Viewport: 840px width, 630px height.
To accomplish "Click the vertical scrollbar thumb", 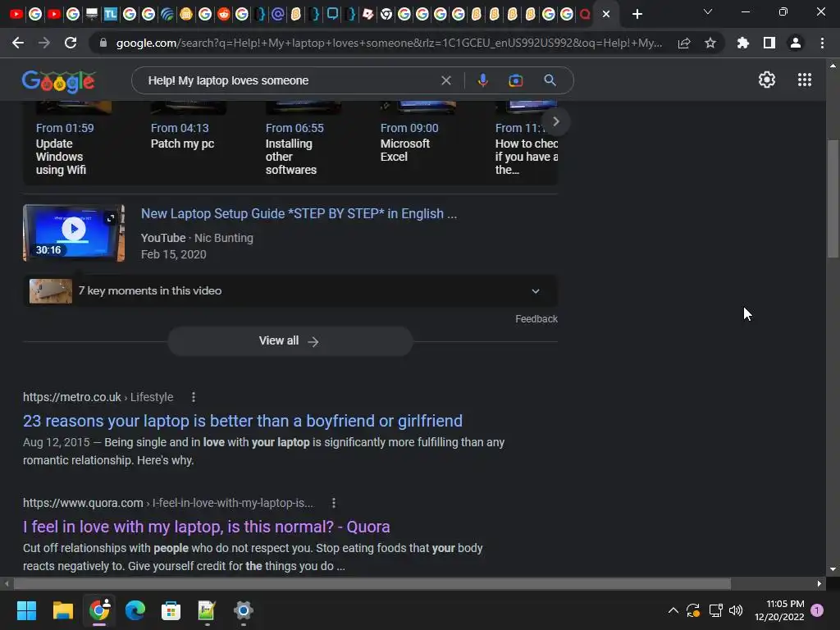I will [833, 199].
